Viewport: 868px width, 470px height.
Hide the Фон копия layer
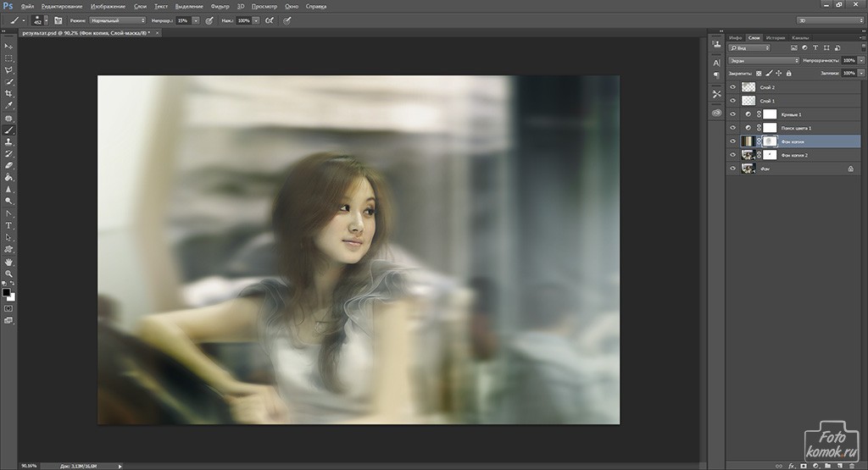pos(733,141)
